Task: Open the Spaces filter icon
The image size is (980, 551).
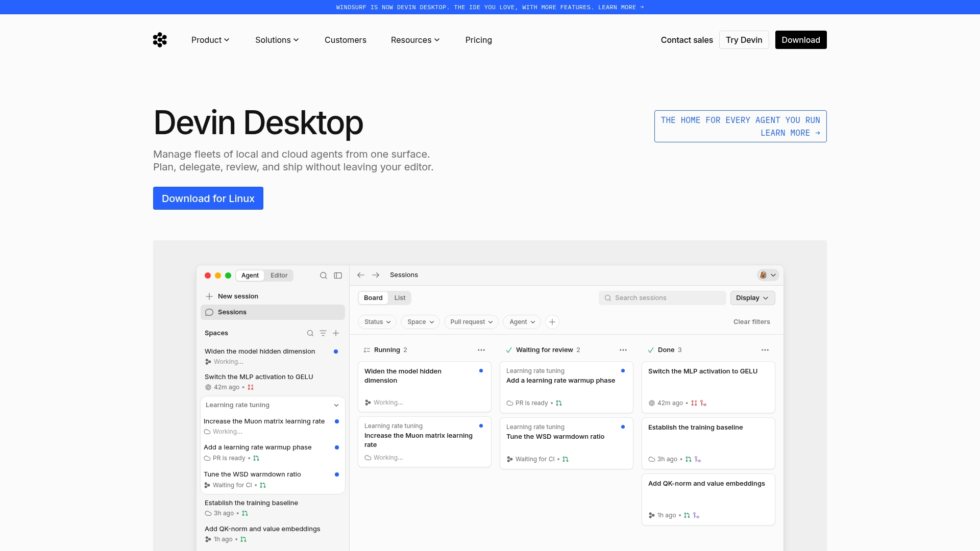Action: tap(323, 333)
